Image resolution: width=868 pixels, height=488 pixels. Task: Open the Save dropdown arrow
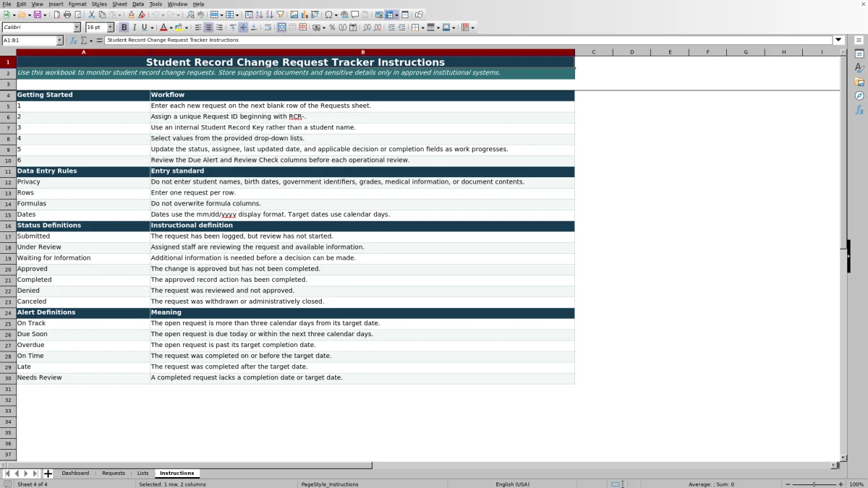click(45, 14)
